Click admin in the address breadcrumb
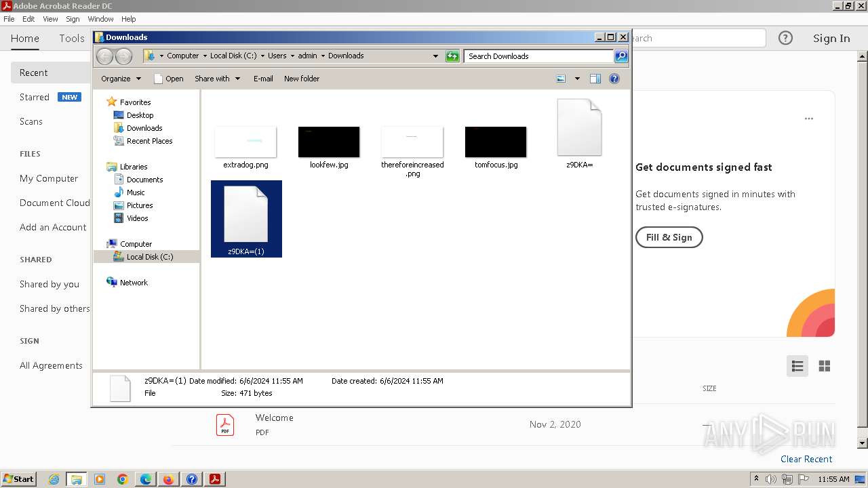This screenshot has height=488, width=868. (x=307, y=56)
